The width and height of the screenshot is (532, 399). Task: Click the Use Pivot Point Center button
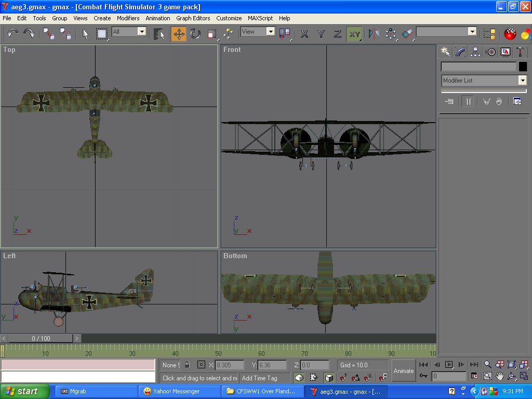pos(285,34)
